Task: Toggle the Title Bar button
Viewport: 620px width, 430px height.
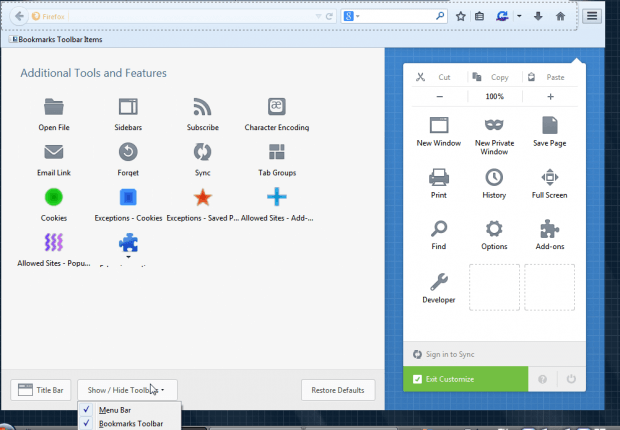Action: [40, 389]
